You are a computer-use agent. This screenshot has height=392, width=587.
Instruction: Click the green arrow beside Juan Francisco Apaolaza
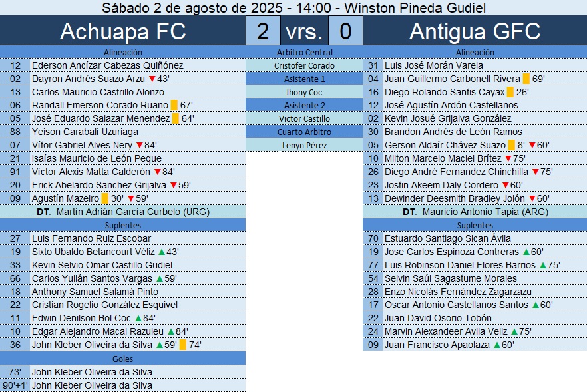pyautogui.click(x=496, y=345)
